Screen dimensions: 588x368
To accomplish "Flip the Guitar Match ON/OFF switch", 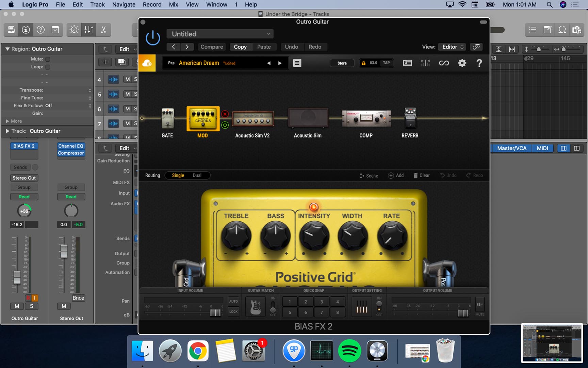I will click(273, 306).
